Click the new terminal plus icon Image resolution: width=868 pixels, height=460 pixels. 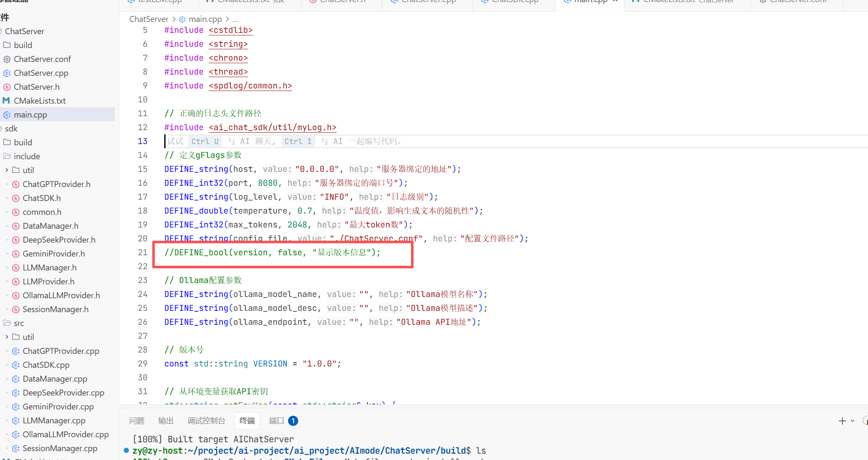click(x=842, y=421)
